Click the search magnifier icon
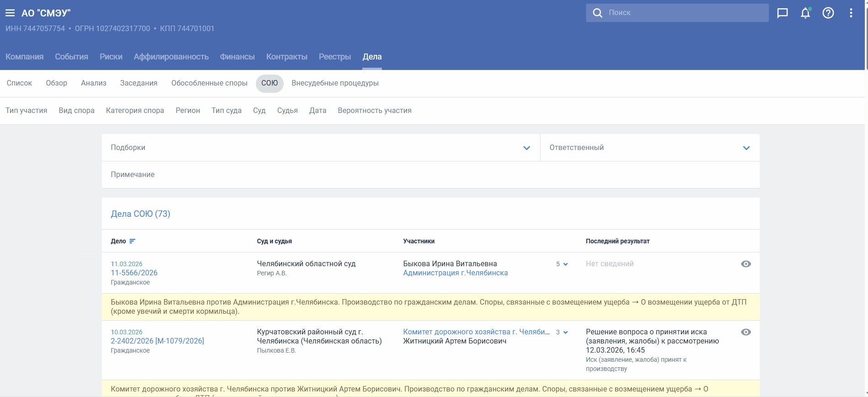The width and height of the screenshot is (868, 397). [597, 13]
